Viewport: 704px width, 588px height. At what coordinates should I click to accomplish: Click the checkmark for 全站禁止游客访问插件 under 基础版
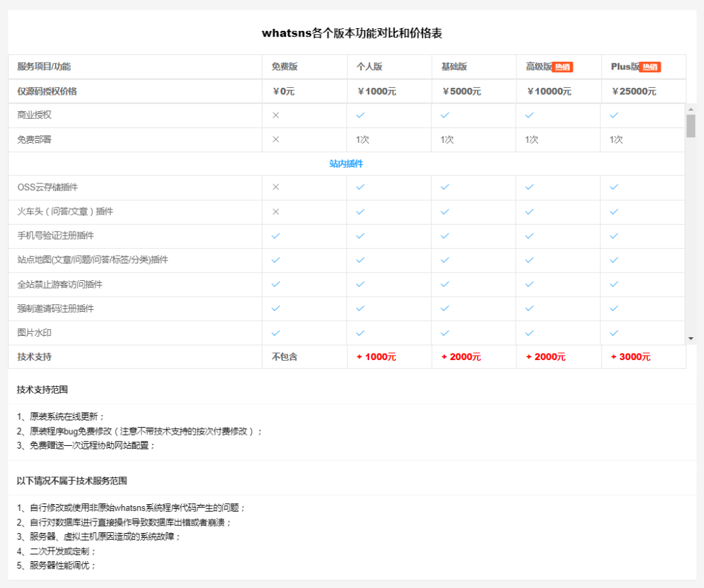445,284
